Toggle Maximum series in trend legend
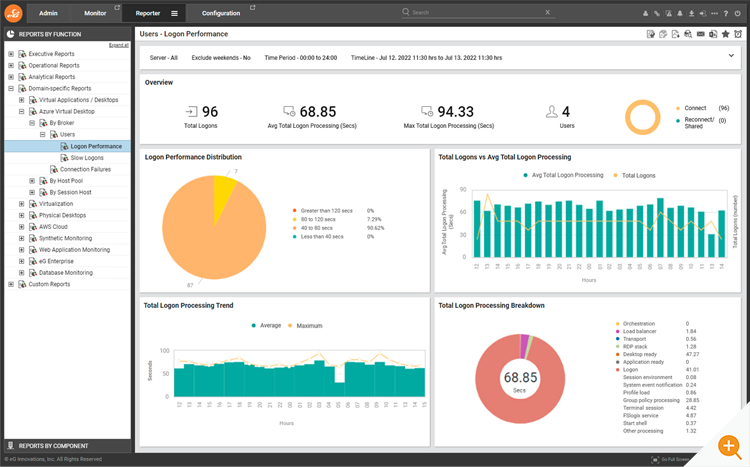This screenshot has height=467, width=750. [x=305, y=326]
